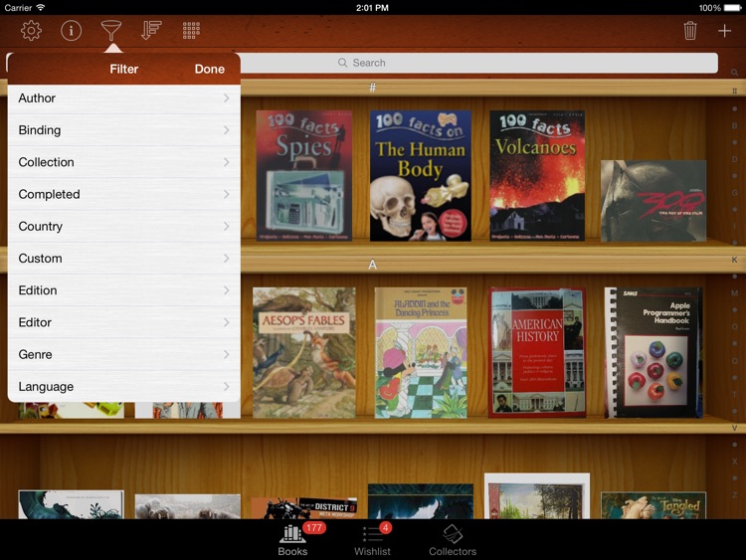Select the Completed filter entry
This screenshot has width=746, height=560.
click(x=123, y=194)
